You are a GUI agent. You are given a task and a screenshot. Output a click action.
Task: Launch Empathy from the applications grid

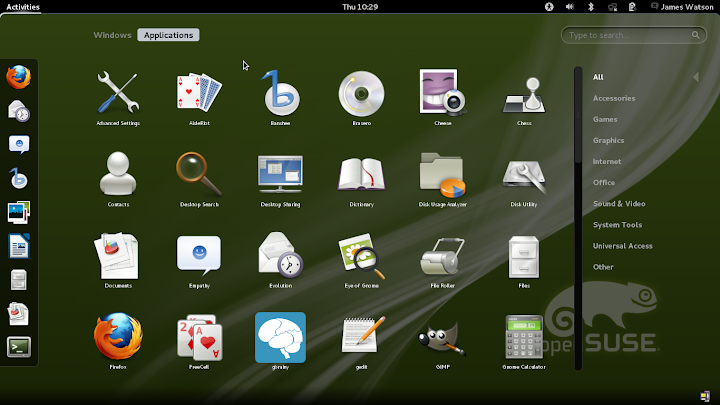click(199, 260)
